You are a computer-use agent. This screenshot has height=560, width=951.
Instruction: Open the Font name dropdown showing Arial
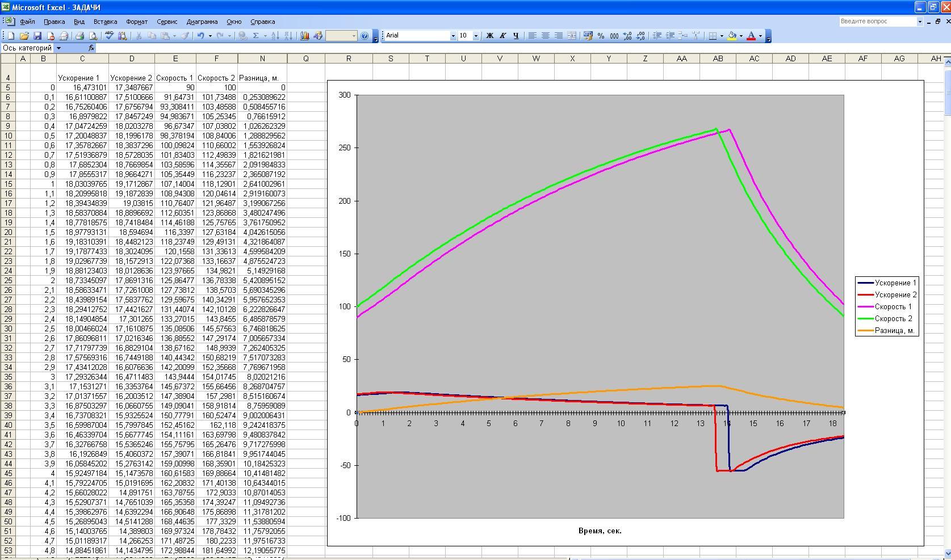453,36
